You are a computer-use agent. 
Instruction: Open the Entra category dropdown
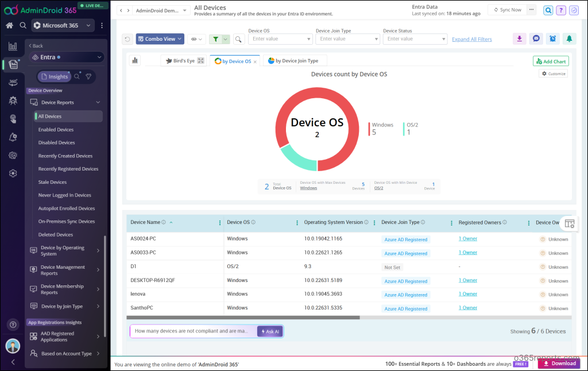point(67,57)
